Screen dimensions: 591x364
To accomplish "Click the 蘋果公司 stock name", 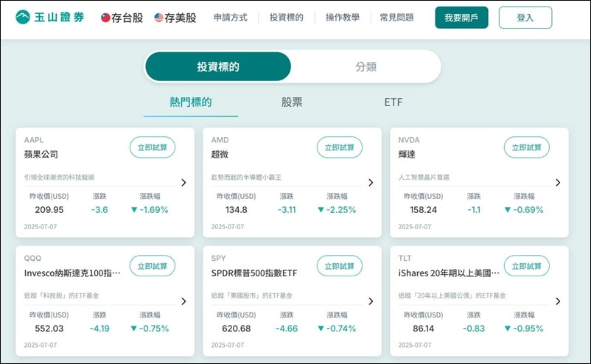I will click(41, 155).
